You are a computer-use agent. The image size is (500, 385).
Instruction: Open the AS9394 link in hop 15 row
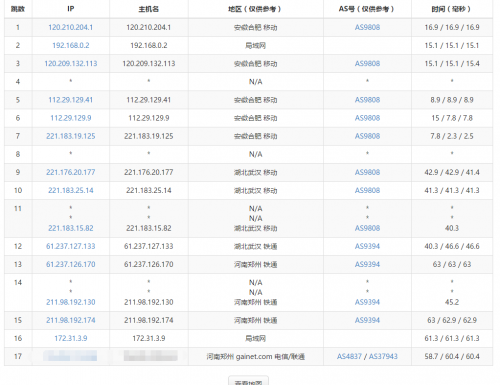367,320
